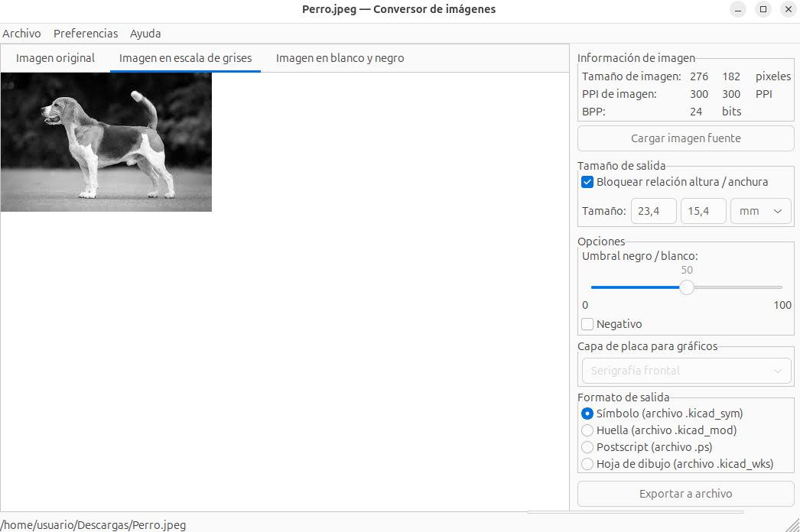This screenshot has height=532, width=800.
Task: Select Imagen en blanco y negro tab
Action: point(340,58)
